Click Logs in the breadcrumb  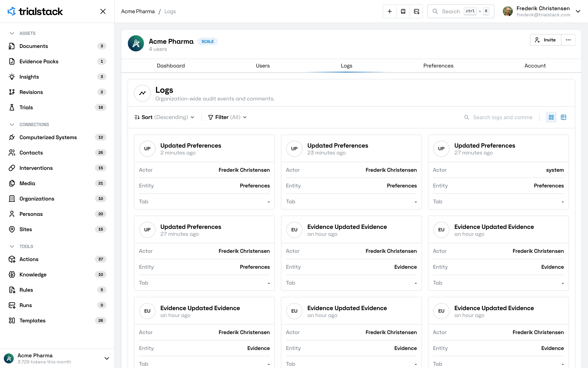170,11
